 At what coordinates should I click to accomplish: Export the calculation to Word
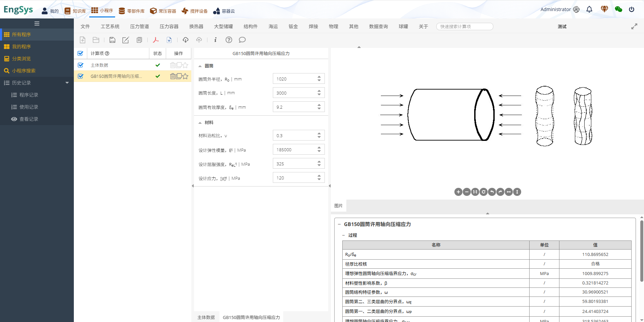(x=169, y=40)
